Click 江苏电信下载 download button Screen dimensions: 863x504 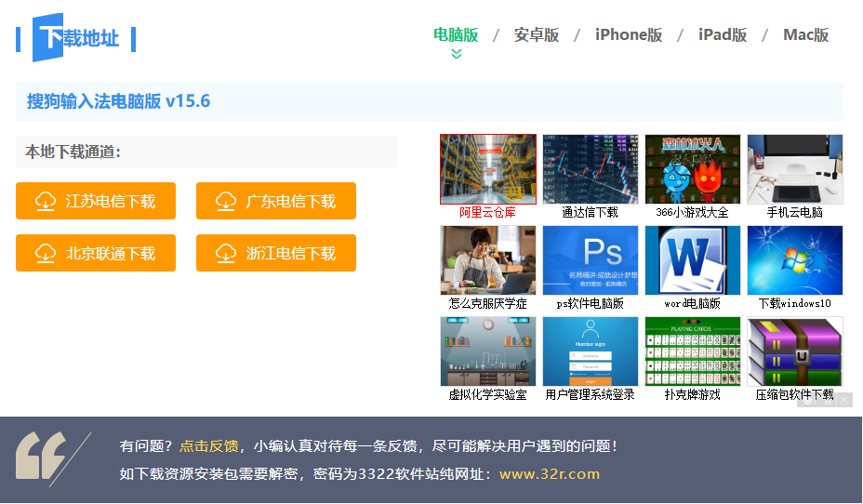[96, 201]
